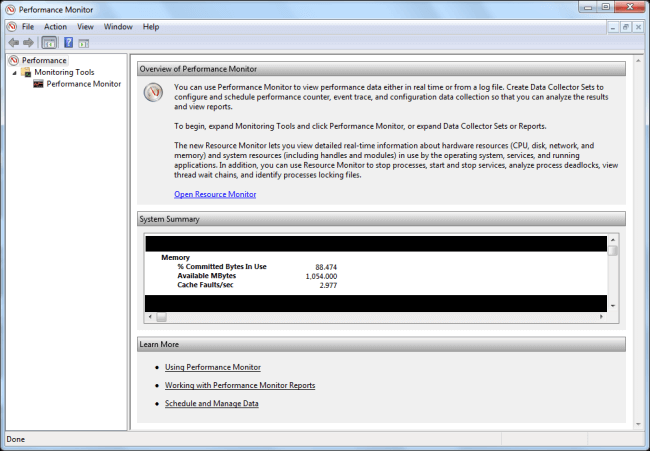Click main pane scroll up arrow
Image resolution: width=650 pixels, height=451 pixels.
click(638, 61)
